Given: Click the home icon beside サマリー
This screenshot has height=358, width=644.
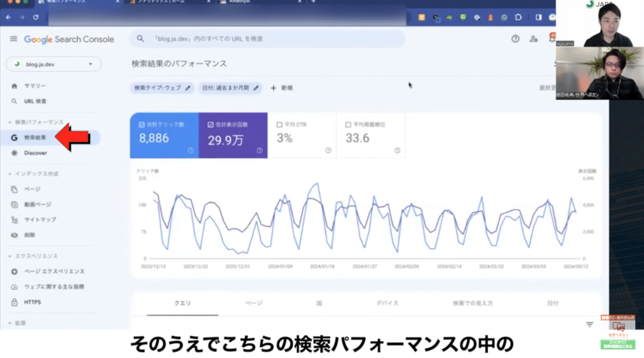Looking at the screenshot, I should tap(14, 86).
